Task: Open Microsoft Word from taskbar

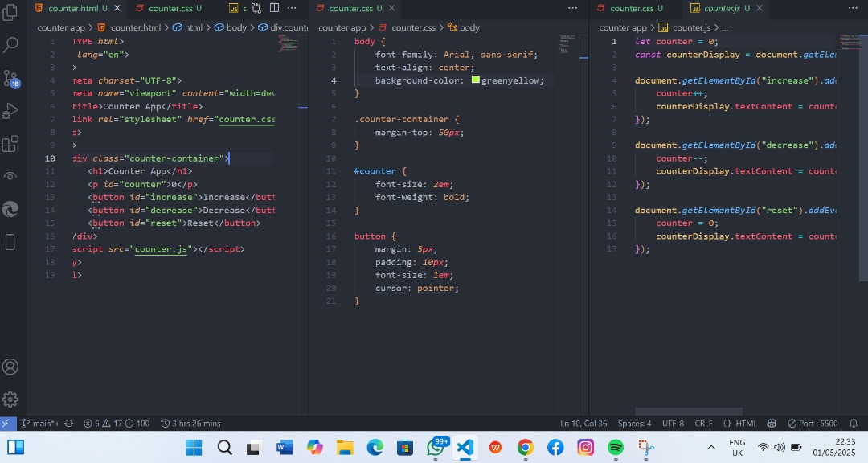Action: point(285,447)
